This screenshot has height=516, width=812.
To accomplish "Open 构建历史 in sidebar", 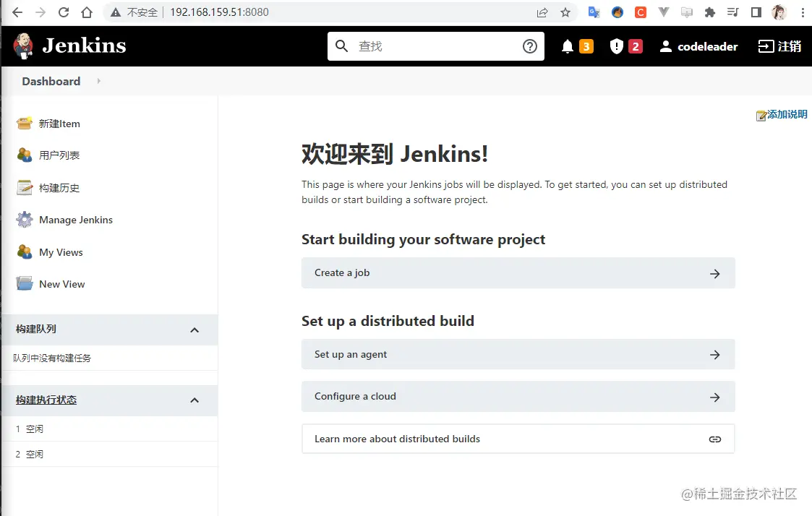I will pos(59,188).
